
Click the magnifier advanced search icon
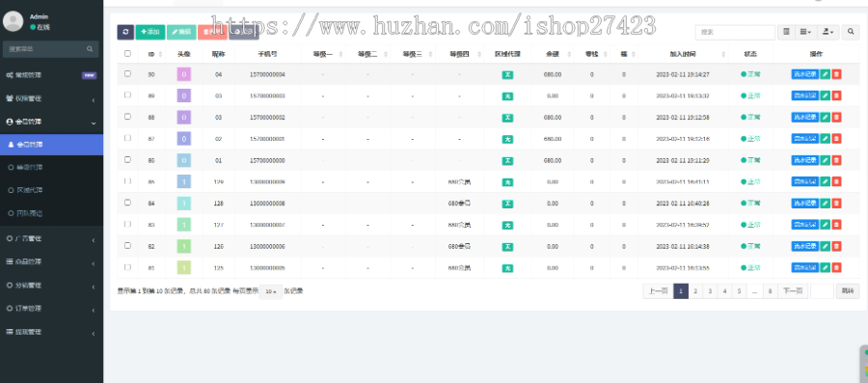851,33
